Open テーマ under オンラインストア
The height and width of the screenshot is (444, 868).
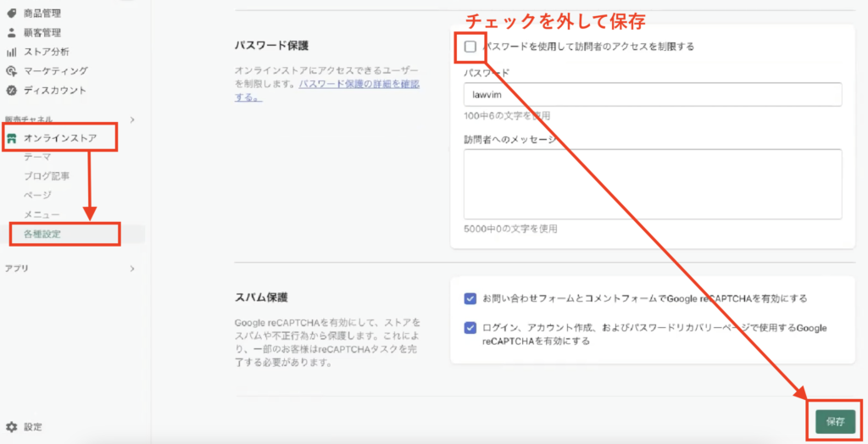point(37,157)
